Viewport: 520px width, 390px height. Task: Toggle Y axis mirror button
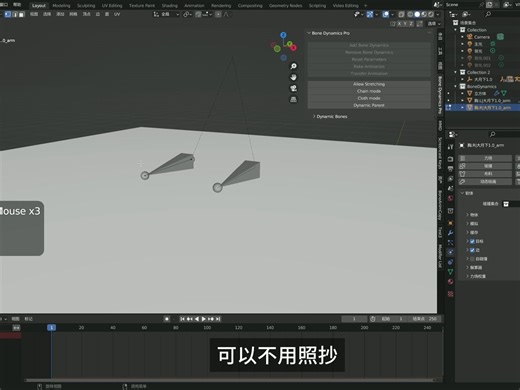click(405, 24)
